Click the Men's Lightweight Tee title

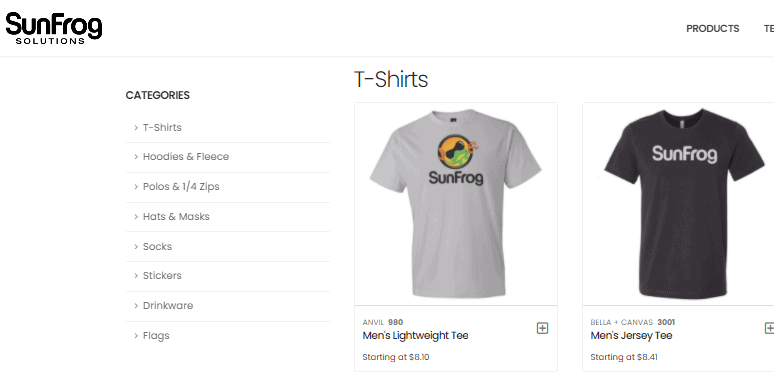pyautogui.click(x=415, y=336)
